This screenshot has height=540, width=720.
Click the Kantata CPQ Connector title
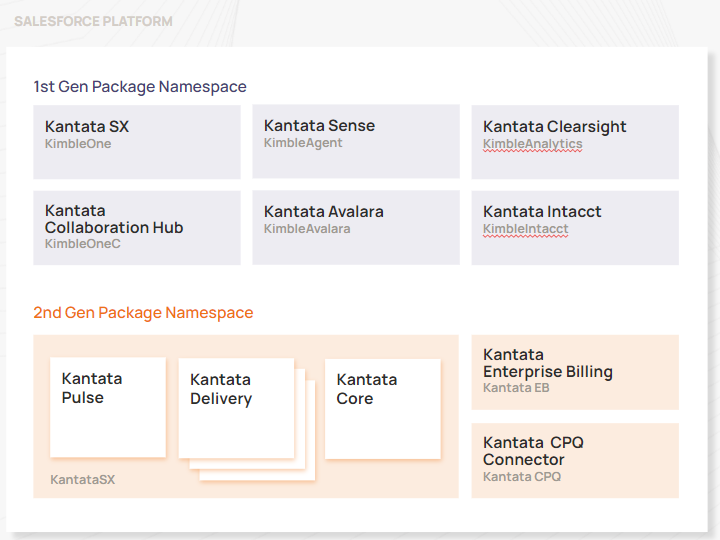(533, 451)
